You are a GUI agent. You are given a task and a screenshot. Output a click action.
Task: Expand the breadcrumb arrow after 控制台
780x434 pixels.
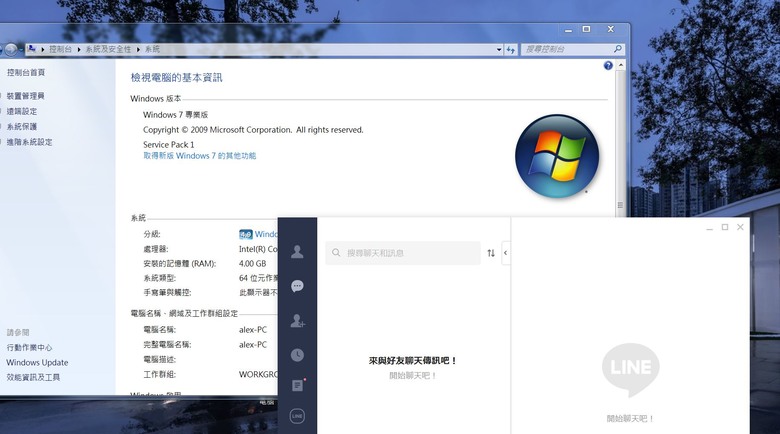click(x=79, y=49)
